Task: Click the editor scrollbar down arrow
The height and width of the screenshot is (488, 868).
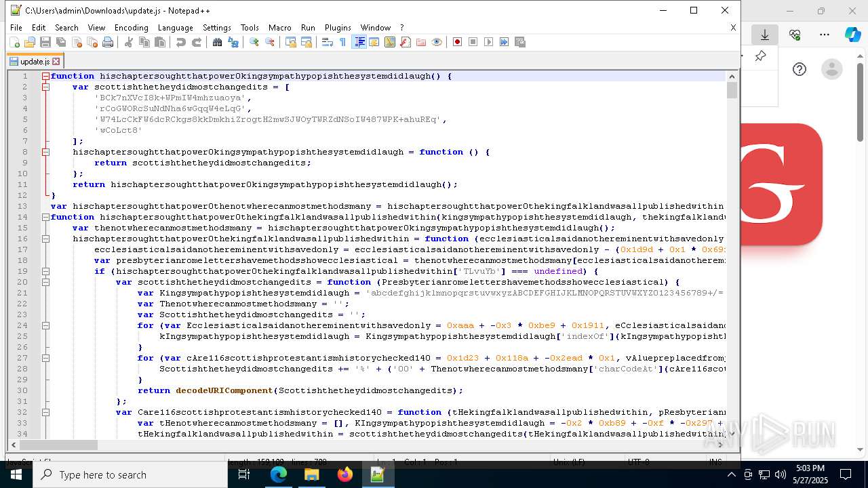Action: [732, 433]
